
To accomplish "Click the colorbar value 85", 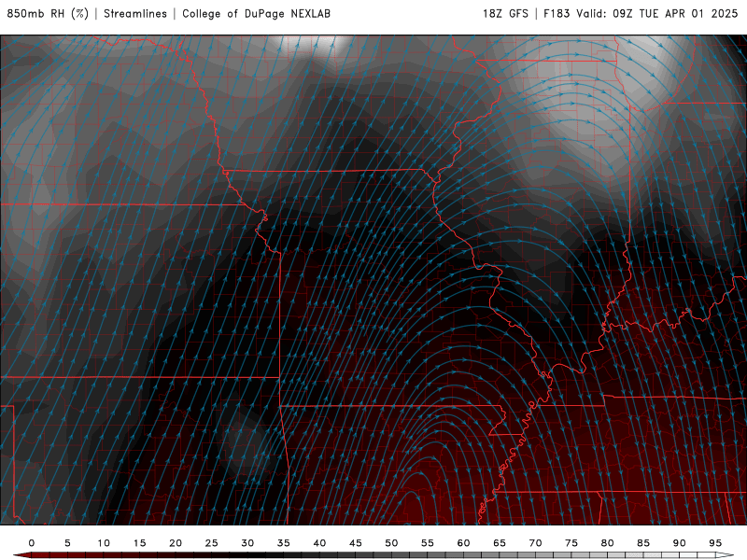I will click(643, 543).
